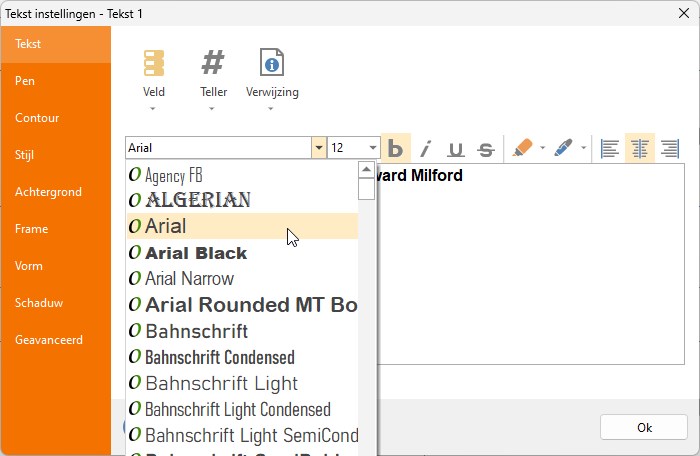
Task: Click into the text area containing Milford
Action: (x=530, y=264)
